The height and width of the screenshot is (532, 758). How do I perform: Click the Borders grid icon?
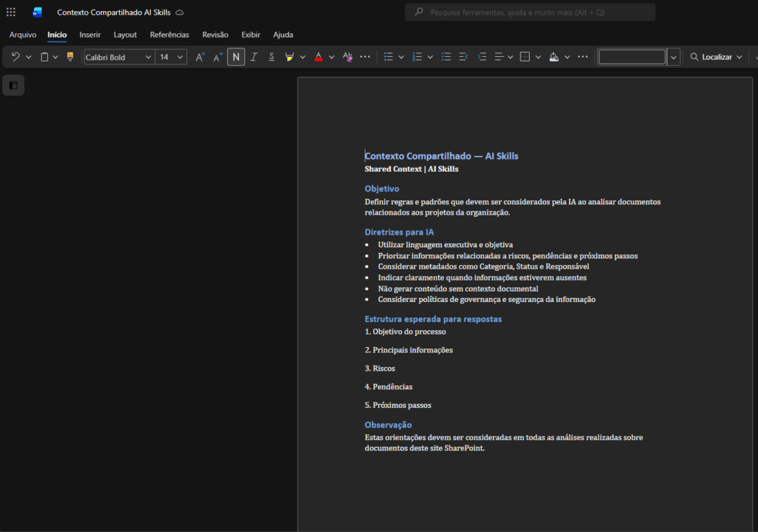coord(525,57)
